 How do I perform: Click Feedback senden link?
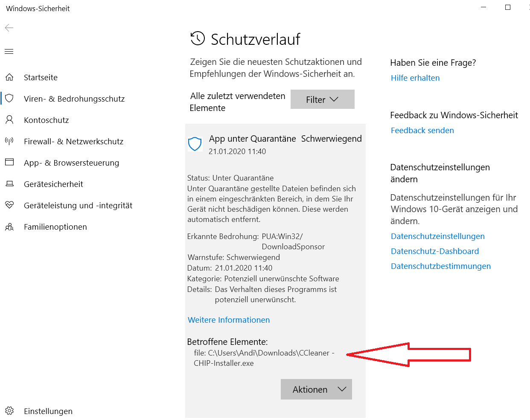pyautogui.click(x=422, y=131)
